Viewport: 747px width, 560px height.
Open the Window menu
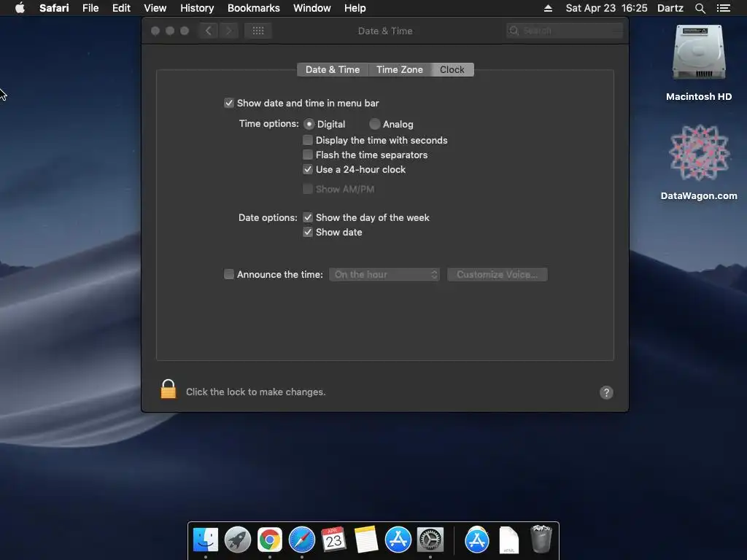312,8
